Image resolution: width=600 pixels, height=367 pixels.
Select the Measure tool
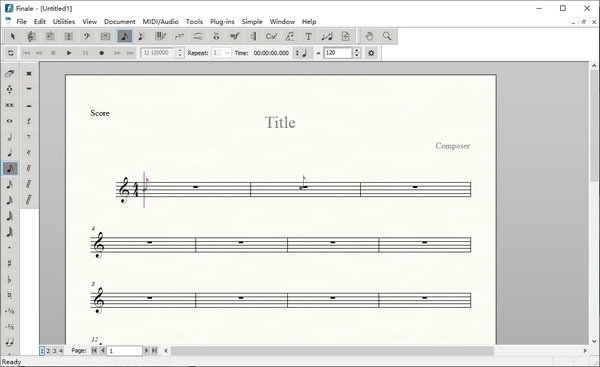point(105,36)
